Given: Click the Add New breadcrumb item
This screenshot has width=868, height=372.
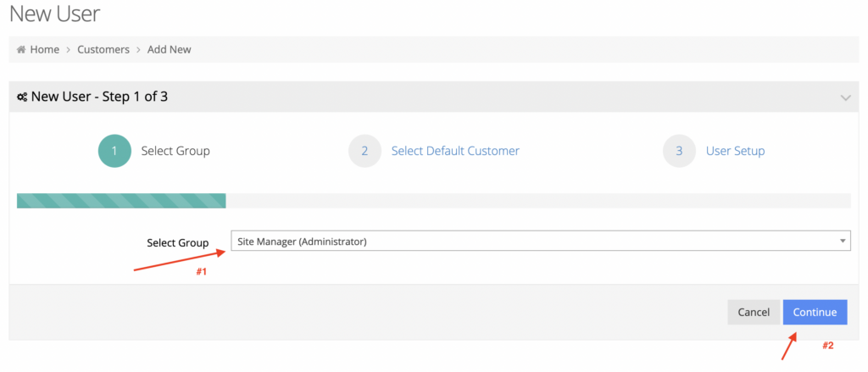Looking at the screenshot, I should point(170,50).
